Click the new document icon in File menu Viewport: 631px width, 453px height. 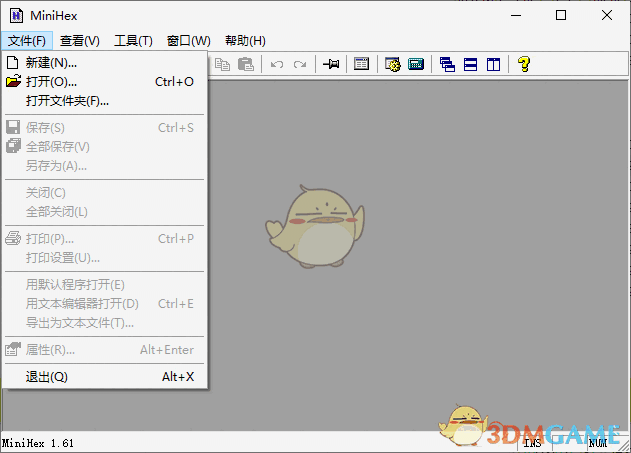coord(13,62)
